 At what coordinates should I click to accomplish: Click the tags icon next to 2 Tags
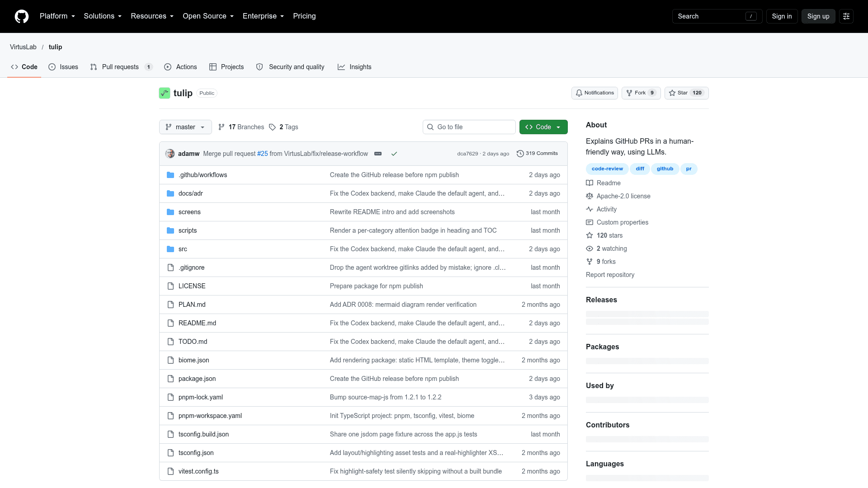(272, 127)
